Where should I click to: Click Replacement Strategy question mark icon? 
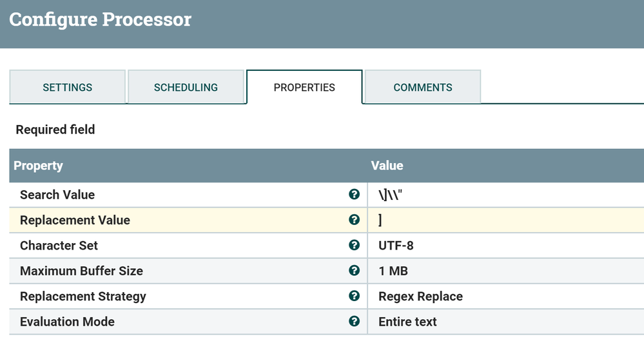click(354, 296)
